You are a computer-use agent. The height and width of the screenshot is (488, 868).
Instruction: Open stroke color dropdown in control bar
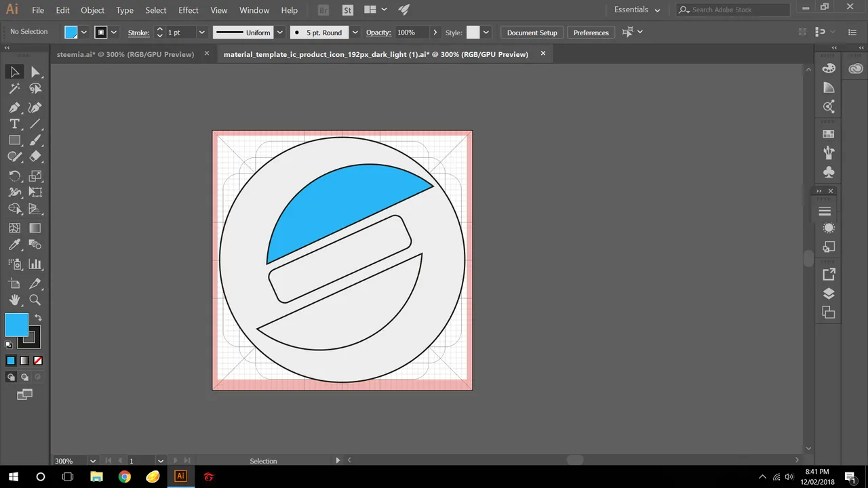(x=114, y=33)
